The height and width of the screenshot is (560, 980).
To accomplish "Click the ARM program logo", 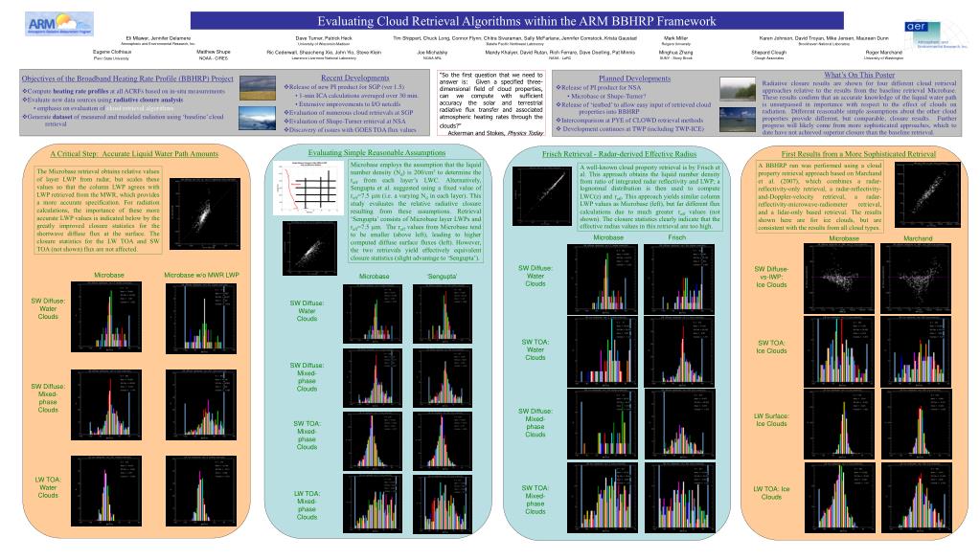I will 58,24.
